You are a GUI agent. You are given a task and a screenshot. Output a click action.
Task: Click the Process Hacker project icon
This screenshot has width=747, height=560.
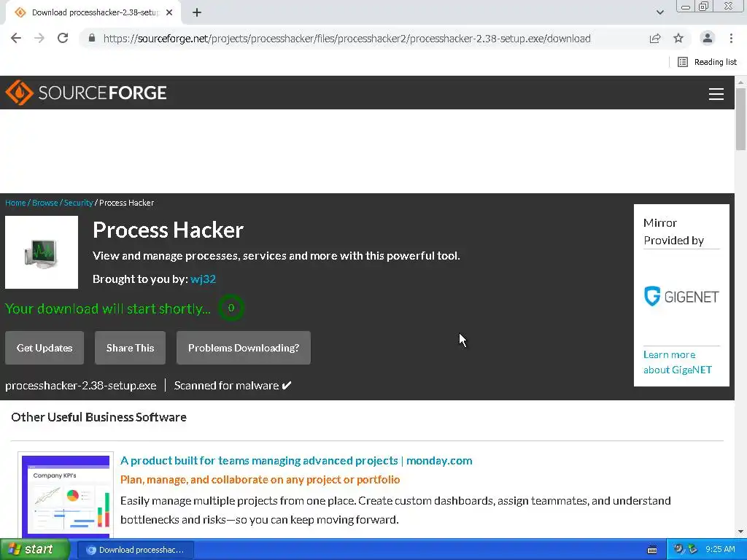point(42,252)
